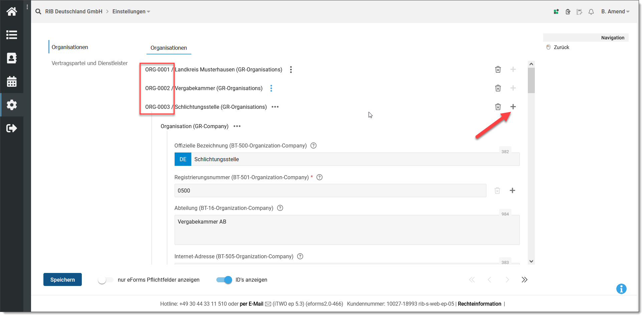Open three-dot menu for ORG-0002 Vergabekammer
The width and height of the screenshot is (644, 317).
(x=271, y=88)
